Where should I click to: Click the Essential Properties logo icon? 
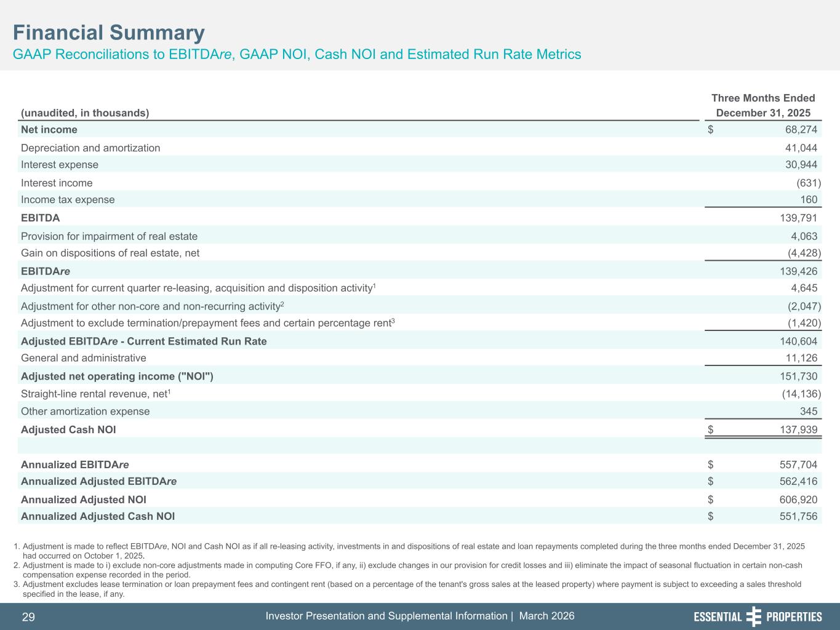(x=753, y=616)
